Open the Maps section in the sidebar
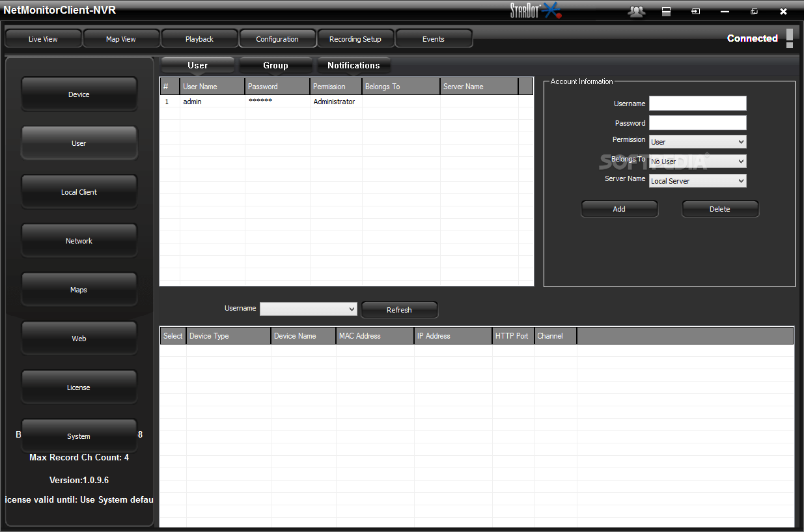Viewport: 804px width, 532px height. click(79, 289)
